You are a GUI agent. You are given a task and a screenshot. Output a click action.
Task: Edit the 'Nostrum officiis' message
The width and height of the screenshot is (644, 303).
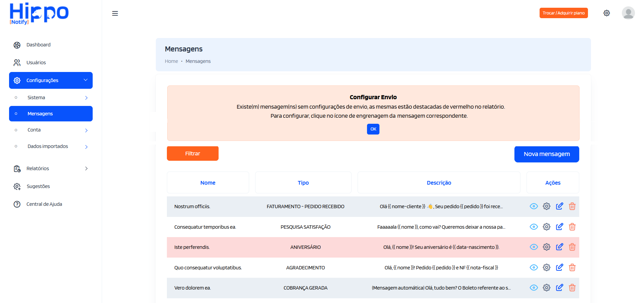tap(559, 206)
